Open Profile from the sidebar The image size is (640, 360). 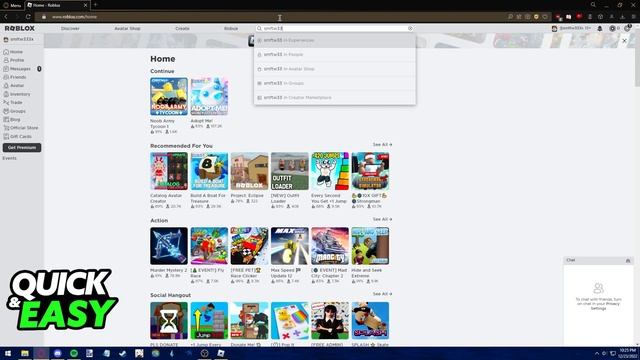14,60
